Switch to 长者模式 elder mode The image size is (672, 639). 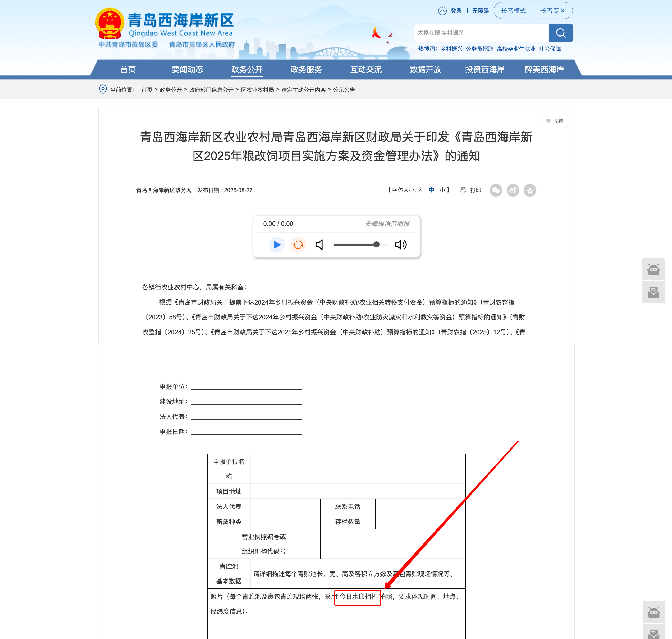click(513, 11)
